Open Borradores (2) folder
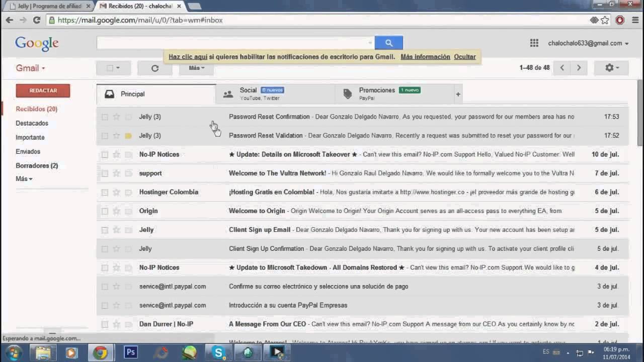This screenshot has height=362, width=644. [37, 165]
